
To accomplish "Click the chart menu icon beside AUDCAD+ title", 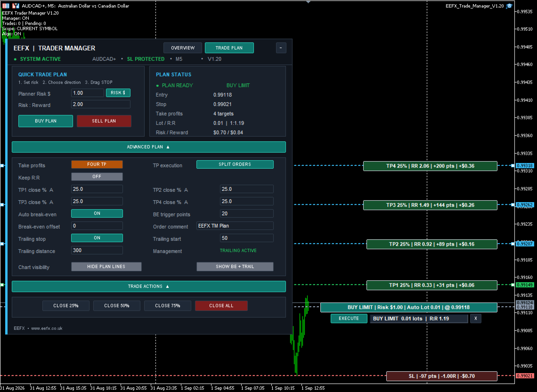I will click(x=6, y=6).
